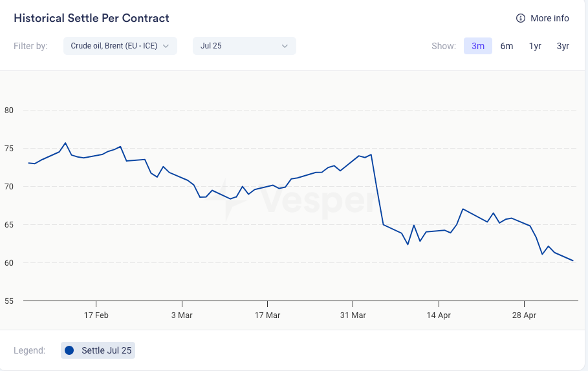
Task: Click the 14 Apr x-axis label
Action: [439, 315]
